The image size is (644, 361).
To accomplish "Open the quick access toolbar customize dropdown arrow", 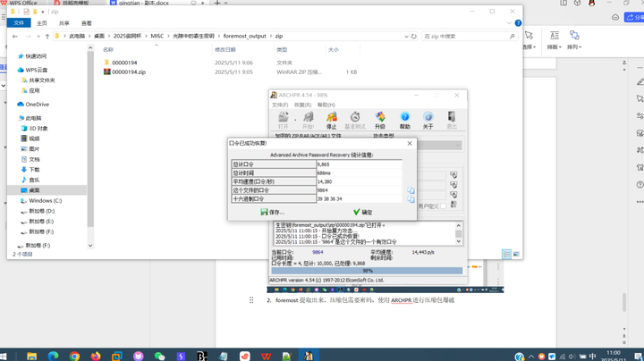I will pyautogui.click(x=42, y=12).
